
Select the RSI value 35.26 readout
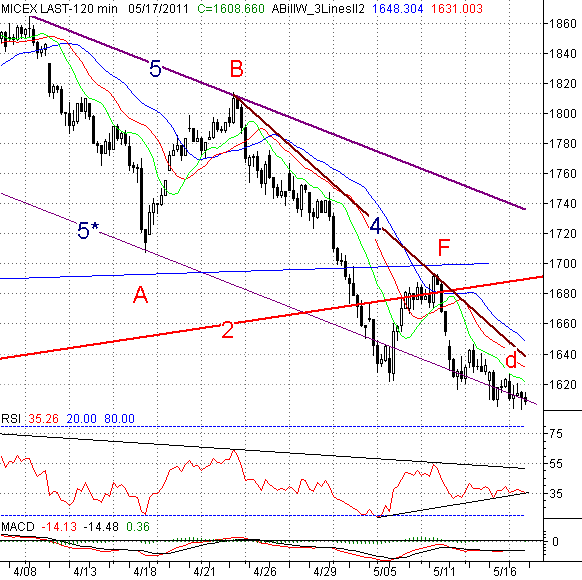43,419
